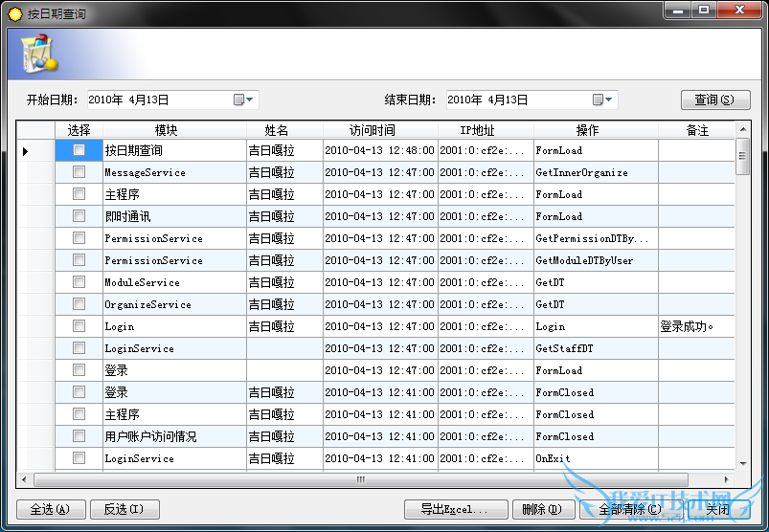Select checkbox of OrganizeService row
Viewport: 769px width, 532px height.
pos(79,304)
